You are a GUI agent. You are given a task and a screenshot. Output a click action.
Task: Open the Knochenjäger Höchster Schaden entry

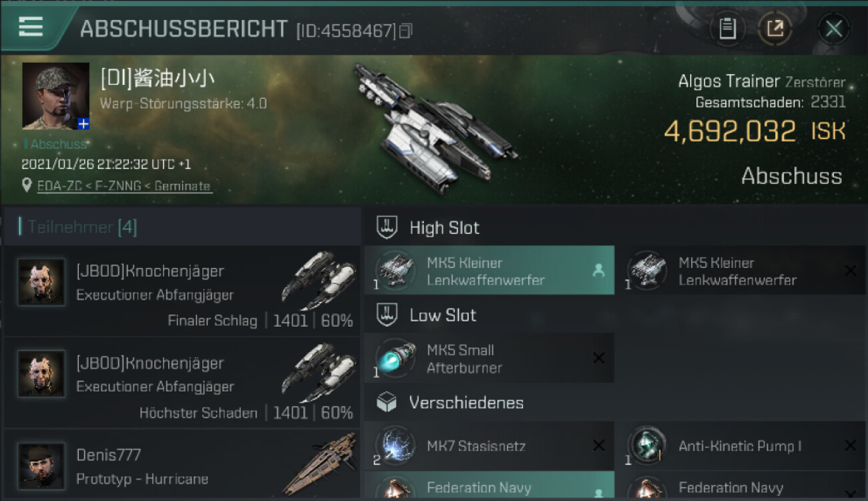click(182, 383)
